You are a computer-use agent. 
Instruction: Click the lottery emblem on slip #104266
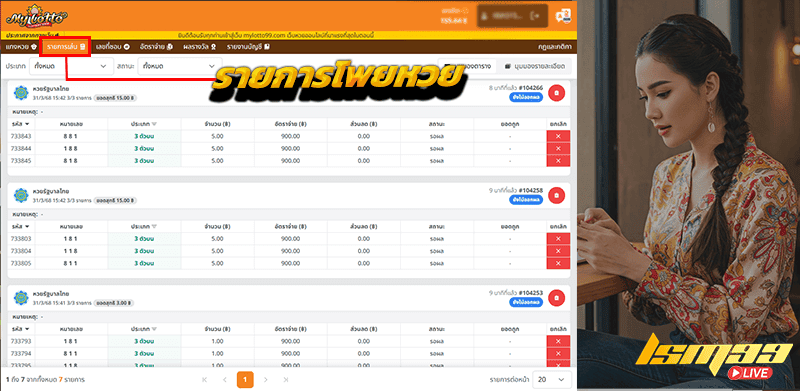pyautogui.click(x=21, y=93)
